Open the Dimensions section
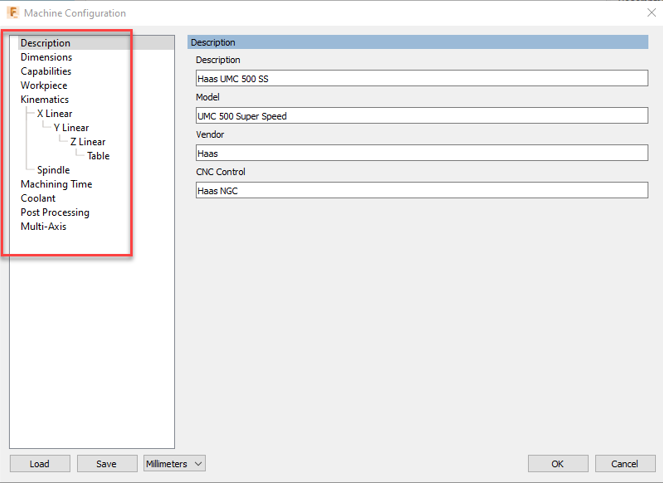Screen dimensions: 663x483 click(46, 57)
